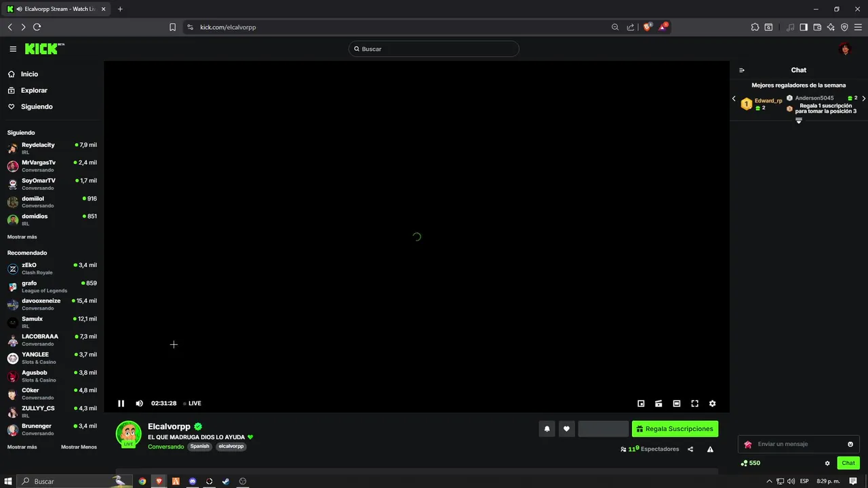Show previous top gifters
The width and height of the screenshot is (868, 488).
734,99
